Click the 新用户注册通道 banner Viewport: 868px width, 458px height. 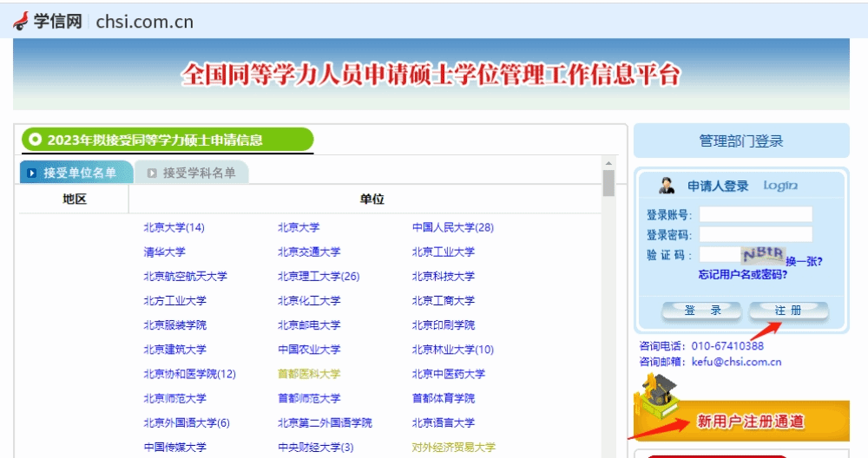coord(750,422)
